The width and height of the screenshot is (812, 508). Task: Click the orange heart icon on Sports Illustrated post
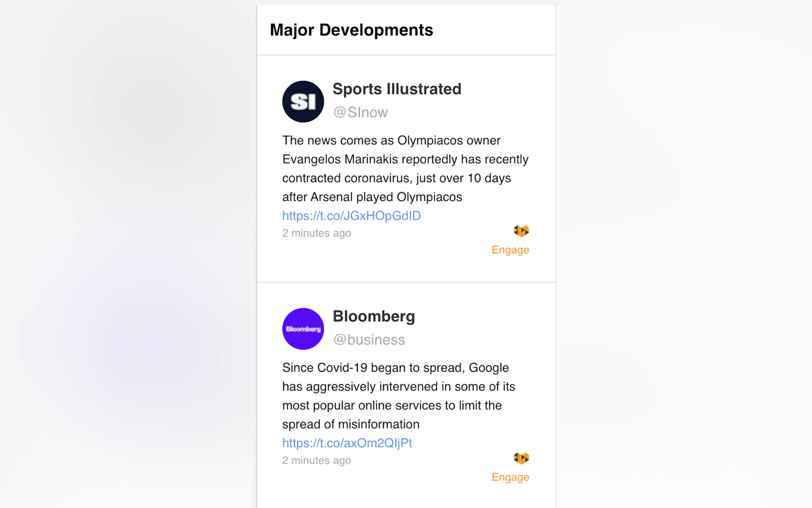tap(521, 231)
